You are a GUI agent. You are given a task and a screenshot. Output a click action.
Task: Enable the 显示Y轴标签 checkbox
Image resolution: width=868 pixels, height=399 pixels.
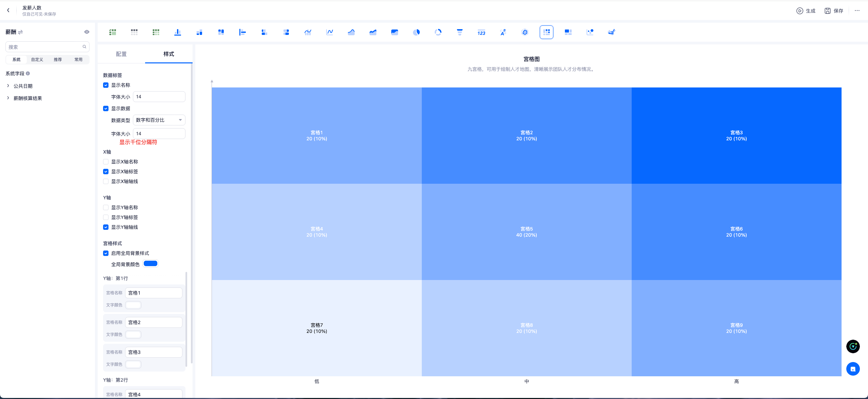(106, 217)
